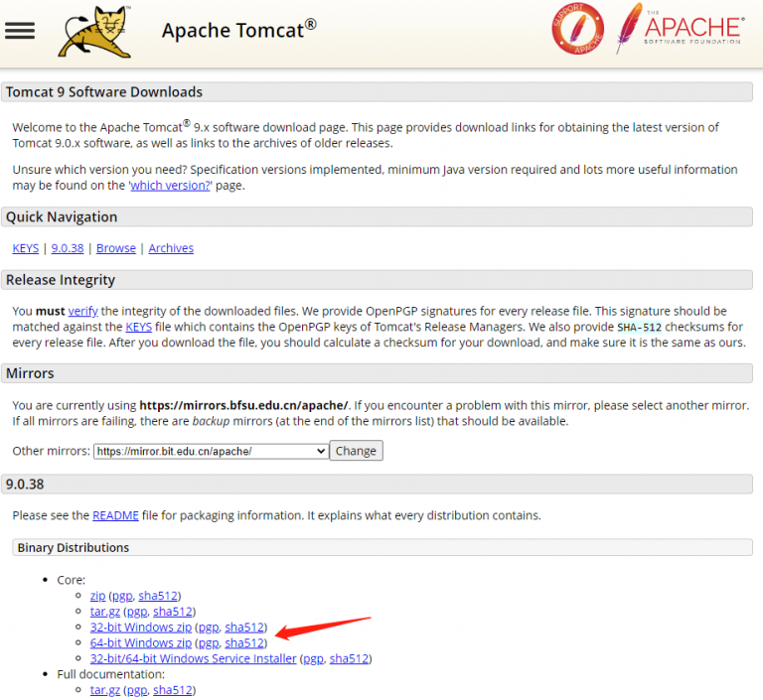
Task: Click the Apache Software Foundation feather logo
Action: tap(680, 29)
